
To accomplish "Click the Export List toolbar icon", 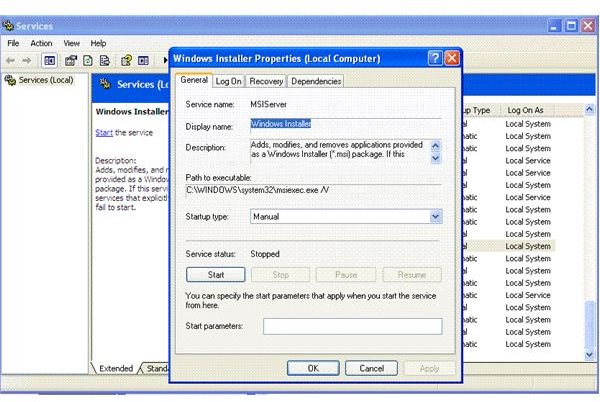I will point(104,60).
